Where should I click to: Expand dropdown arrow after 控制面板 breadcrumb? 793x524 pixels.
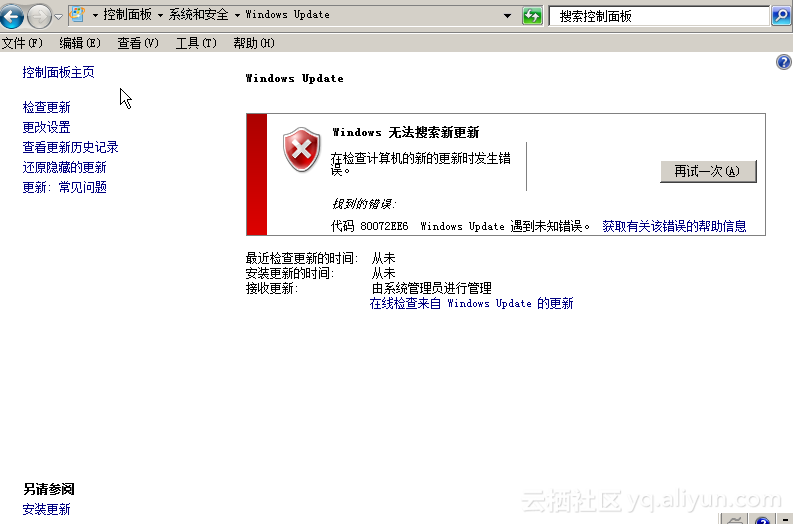(x=160, y=15)
